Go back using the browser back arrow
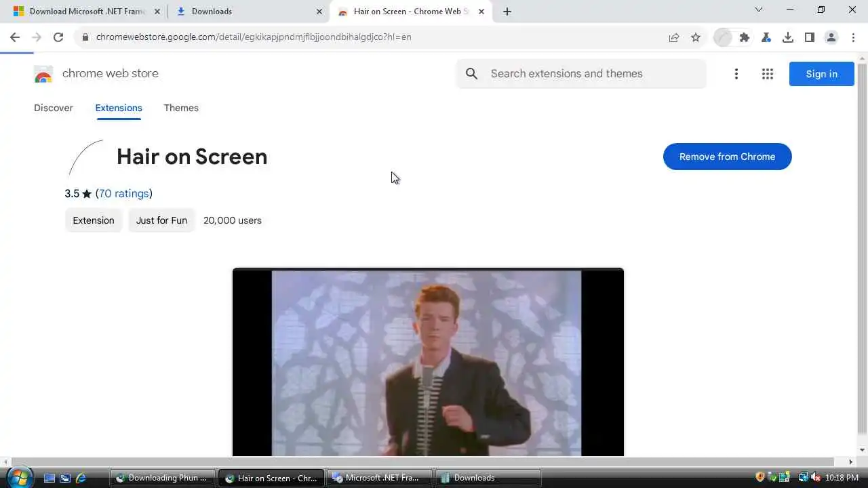 (15, 37)
